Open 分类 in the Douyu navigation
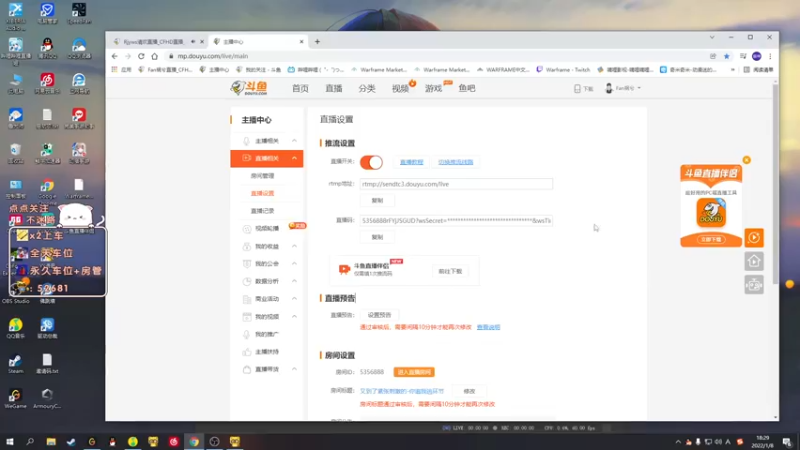The height and width of the screenshot is (450, 800). point(367,88)
